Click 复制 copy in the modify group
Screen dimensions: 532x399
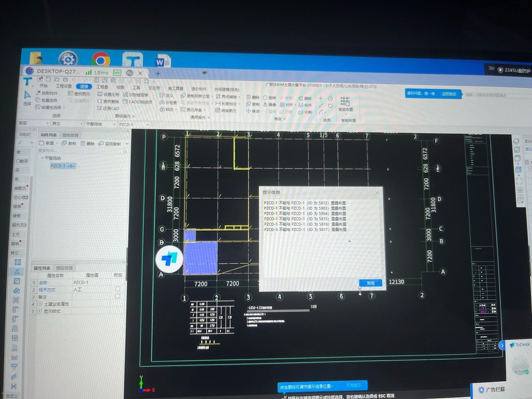click(253, 104)
